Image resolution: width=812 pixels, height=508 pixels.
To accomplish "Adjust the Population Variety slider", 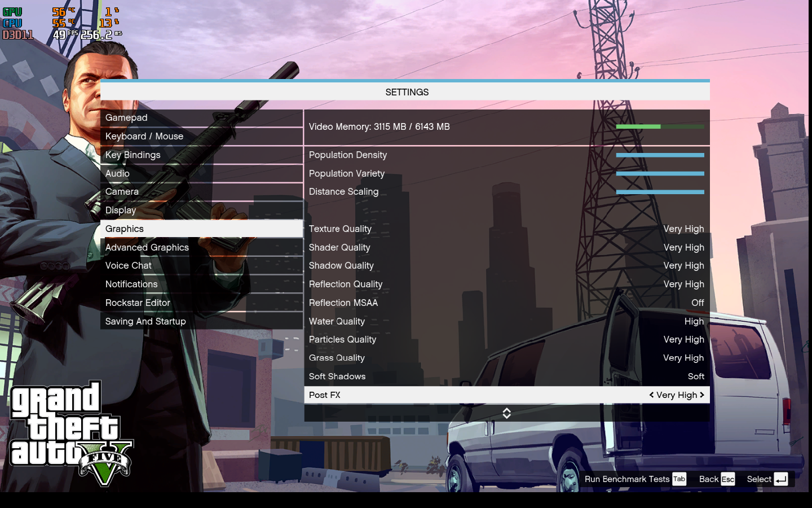I will pos(660,173).
